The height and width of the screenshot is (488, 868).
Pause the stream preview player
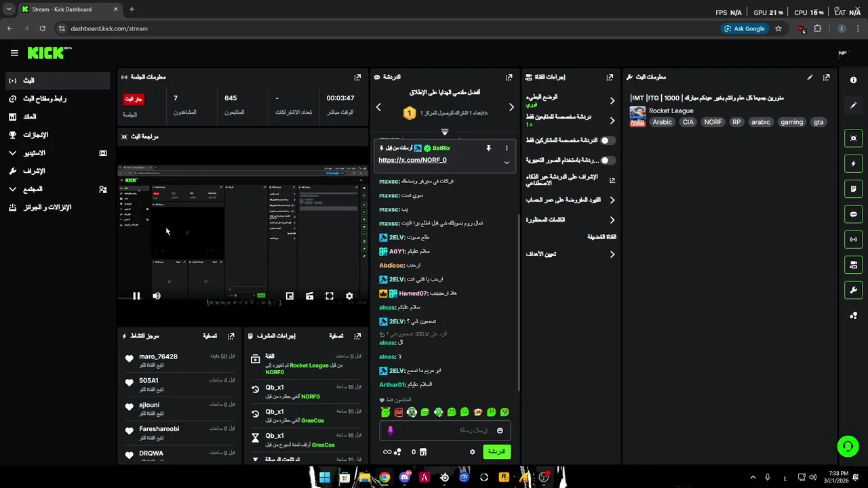tap(136, 296)
